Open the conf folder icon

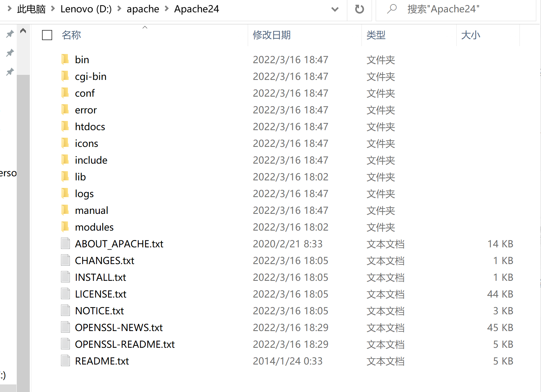click(x=65, y=93)
